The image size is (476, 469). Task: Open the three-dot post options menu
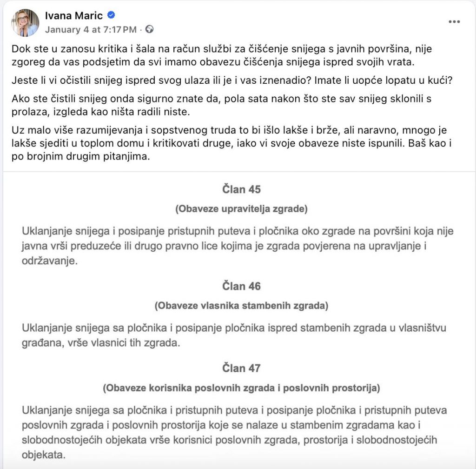point(455,22)
